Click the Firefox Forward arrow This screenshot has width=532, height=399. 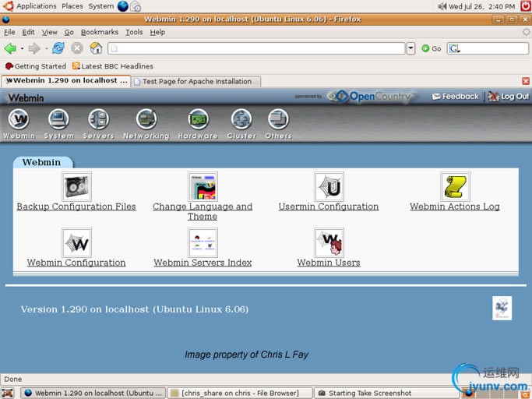point(34,48)
